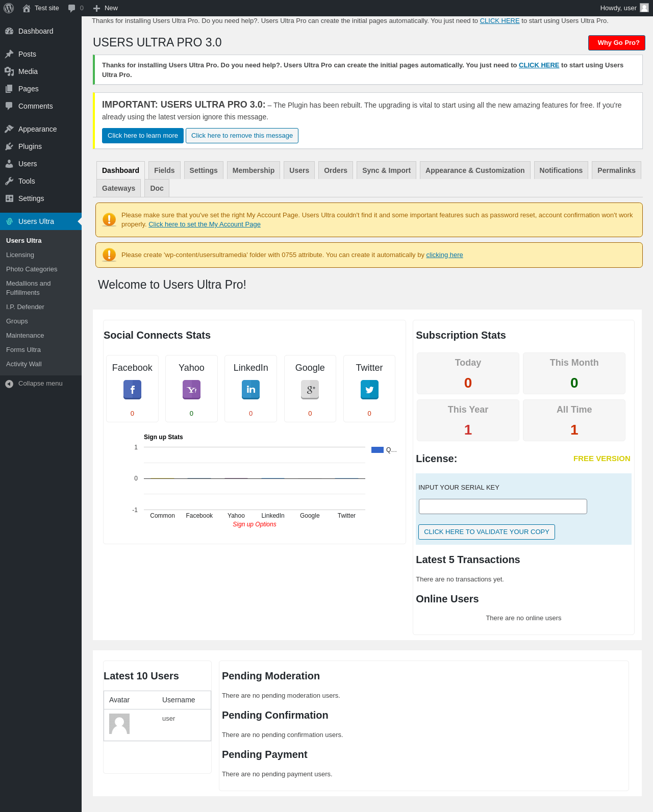Click the Tools wrench icon
The width and height of the screenshot is (653, 812).
click(9, 181)
